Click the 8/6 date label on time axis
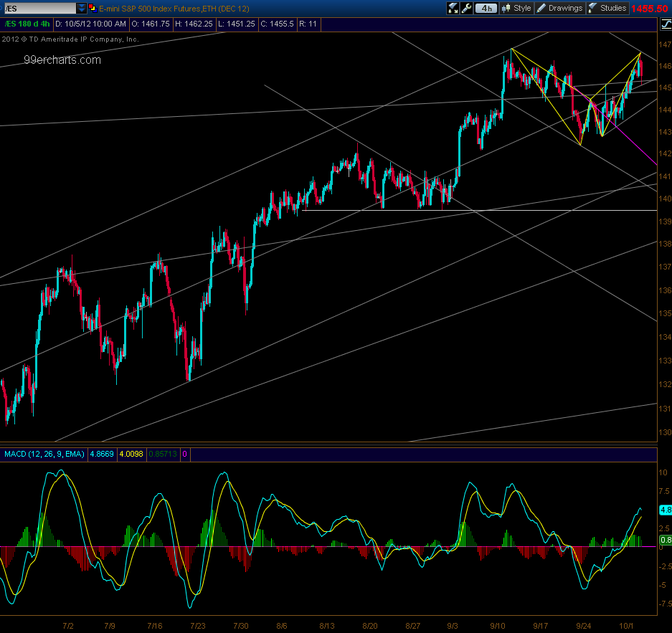Screen dimensions: 672x633 (282, 626)
